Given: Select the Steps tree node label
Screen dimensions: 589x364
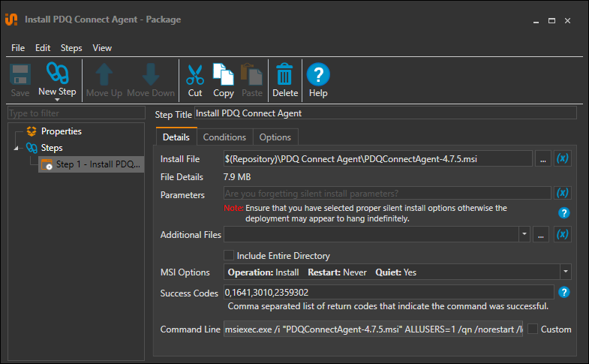Looking at the screenshot, I should coord(52,148).
